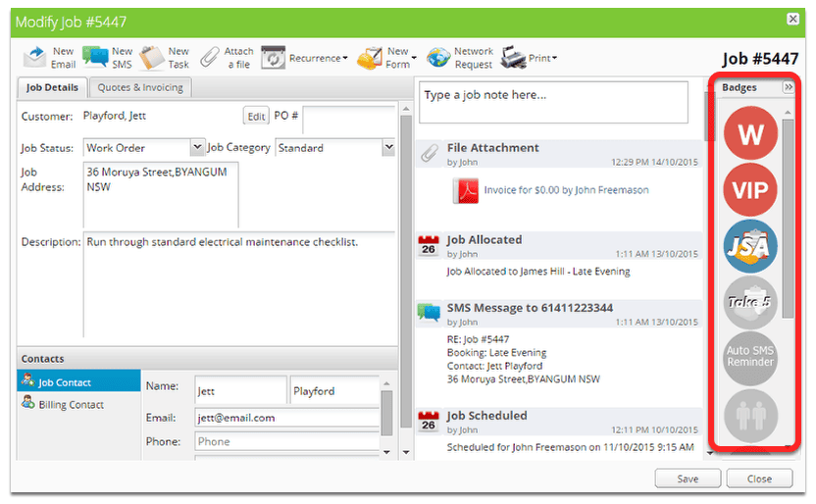816x504 pixels.
Task: Expand the Print dropdown arrow
Action: pyautogui.click(x=554, y=58)
